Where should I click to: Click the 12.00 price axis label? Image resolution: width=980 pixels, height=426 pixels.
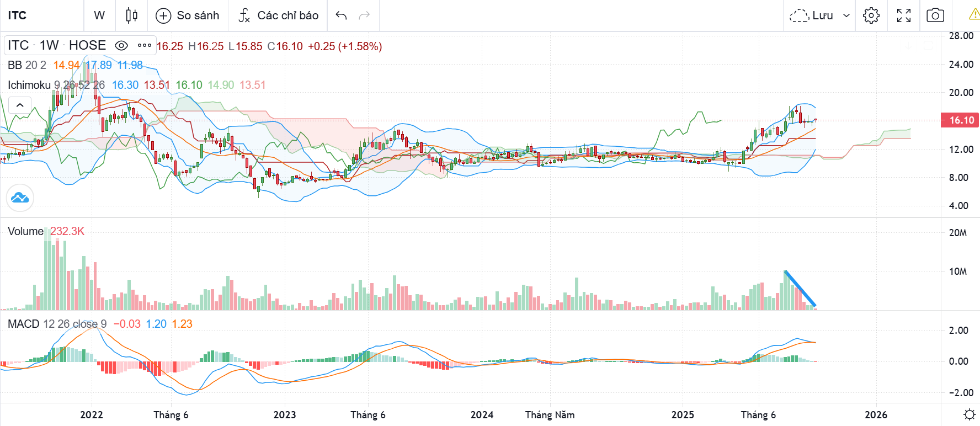point(961,150)
